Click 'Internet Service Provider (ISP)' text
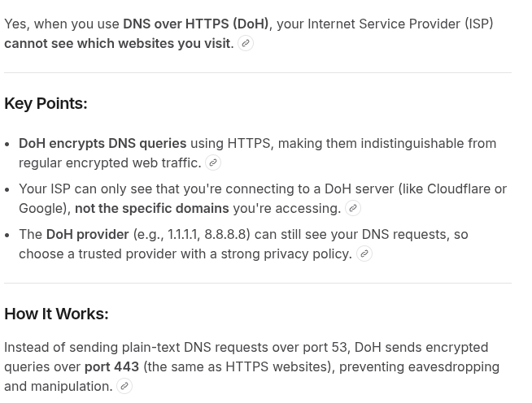 (400, 24)
